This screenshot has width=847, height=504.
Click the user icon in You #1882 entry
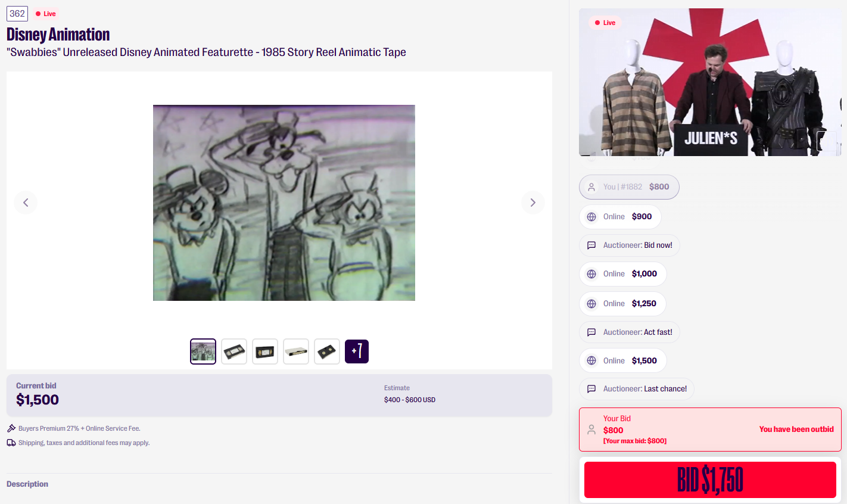tap(591, 187)
